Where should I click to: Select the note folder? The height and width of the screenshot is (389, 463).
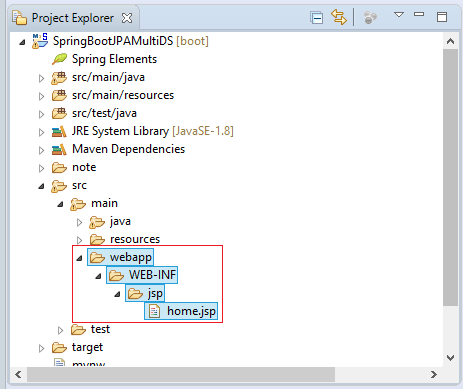[x=84, y=167]
